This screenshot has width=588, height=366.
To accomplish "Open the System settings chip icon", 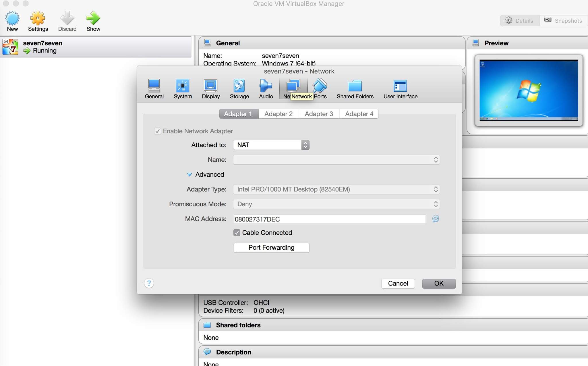I will click(x=182, y=86).
